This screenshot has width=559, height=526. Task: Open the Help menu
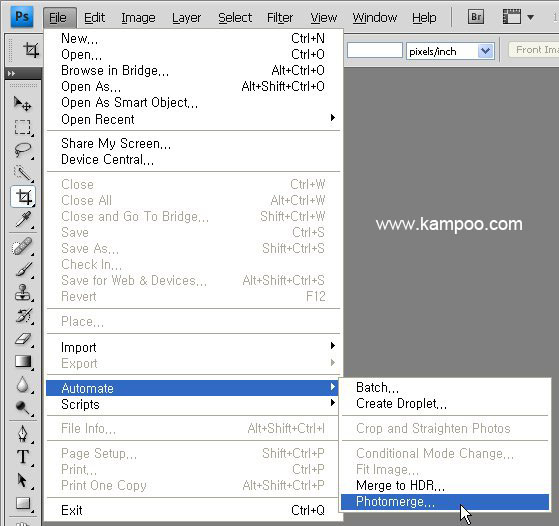[x=424, y=17]
